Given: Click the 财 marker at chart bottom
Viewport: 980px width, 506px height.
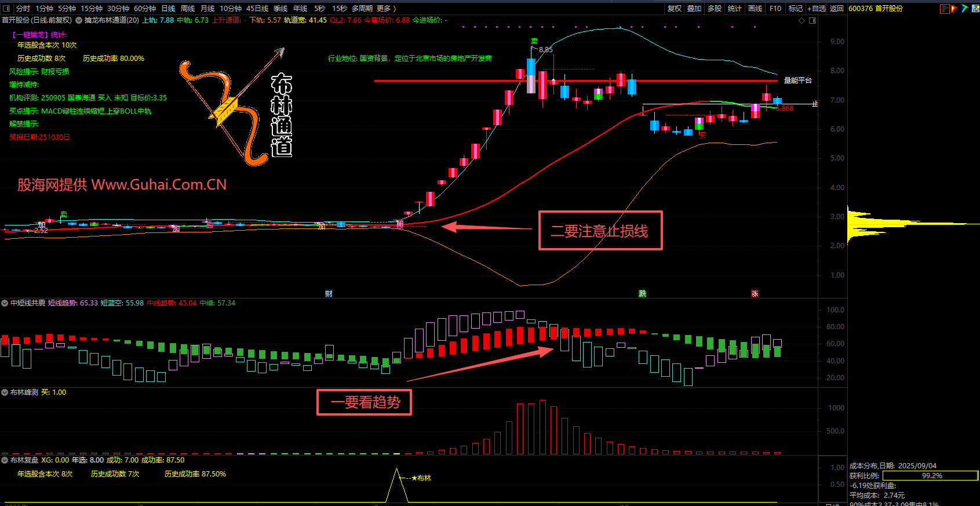Looking at the screenshot, I should (x=329, y=294).
